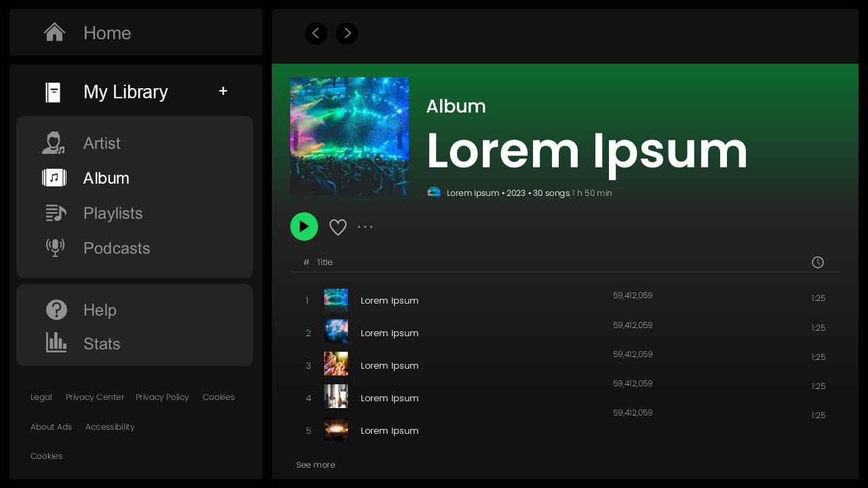Click the duration clock icon above the tracklist
Viewport: 868px width, 488px height.
[818, 262]
